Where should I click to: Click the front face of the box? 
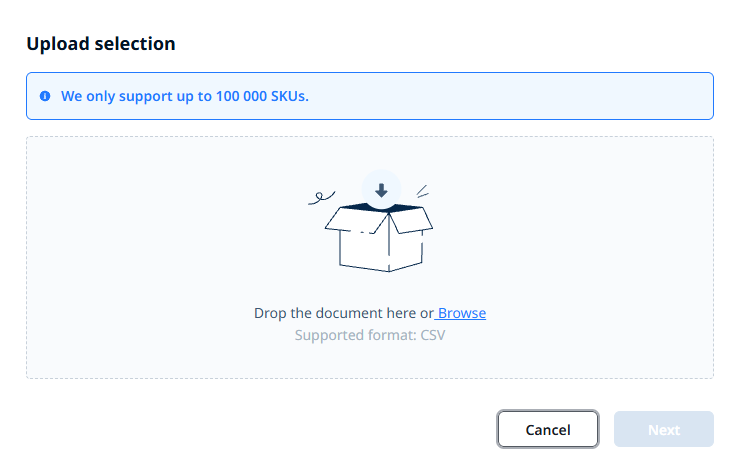click(x=364, y=250)
